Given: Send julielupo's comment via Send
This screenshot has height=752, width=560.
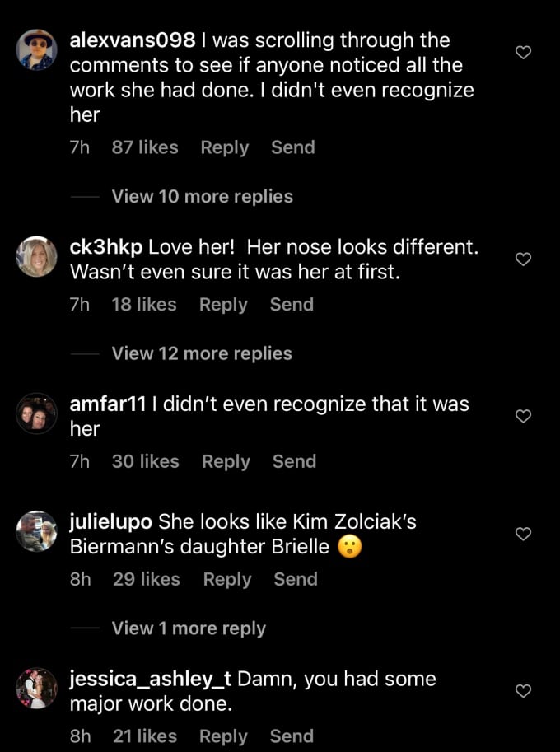Looking at the screenshot, I should pyautogui.click(x=296, y=579).
